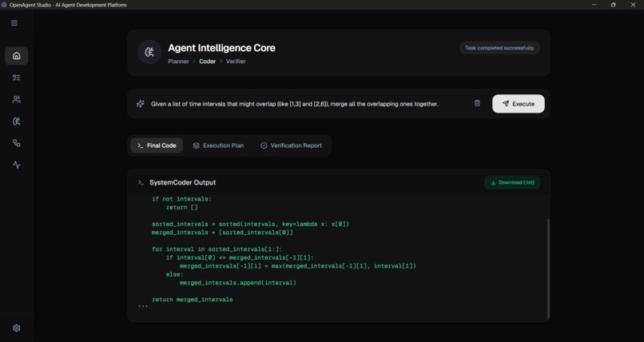Switch to the Final Code tab
This screenshot has width=644, height=342.
(x=157, y=145)
